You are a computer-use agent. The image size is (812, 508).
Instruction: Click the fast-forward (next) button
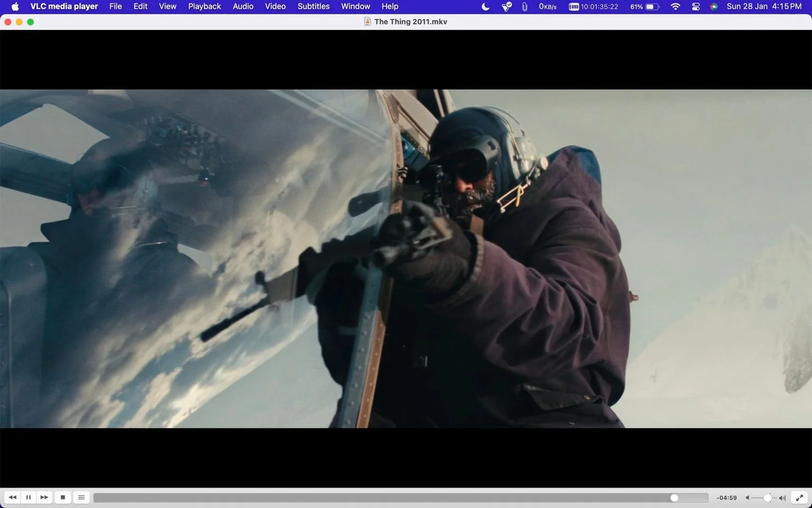(44, 497)
